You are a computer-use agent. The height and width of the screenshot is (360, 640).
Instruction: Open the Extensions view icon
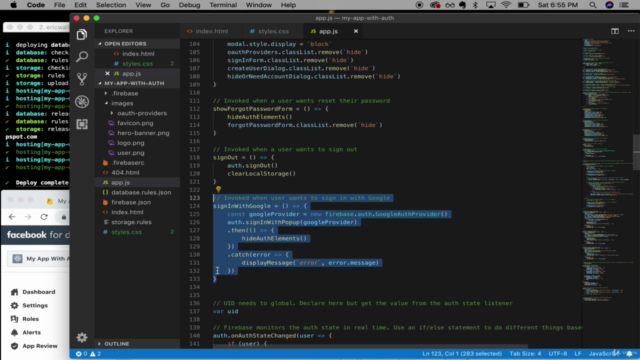[x=82, y=124]
